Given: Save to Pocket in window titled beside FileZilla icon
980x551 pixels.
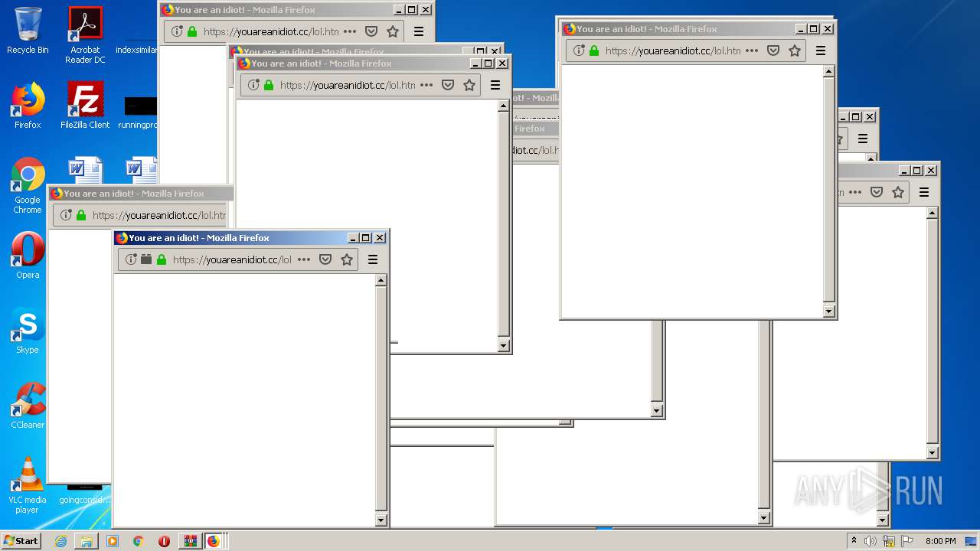Looking at the screenshot, I should pyautogui.click(x=448, y=85).
